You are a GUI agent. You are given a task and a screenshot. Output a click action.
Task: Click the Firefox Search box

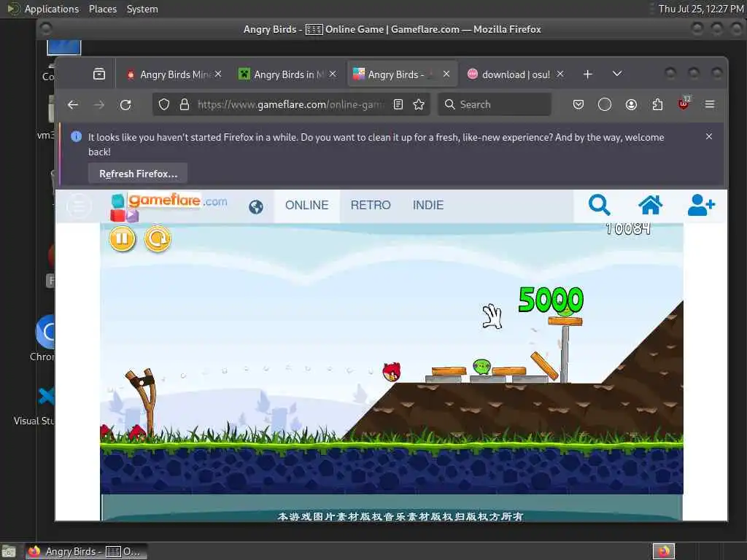tap(495, 104)
